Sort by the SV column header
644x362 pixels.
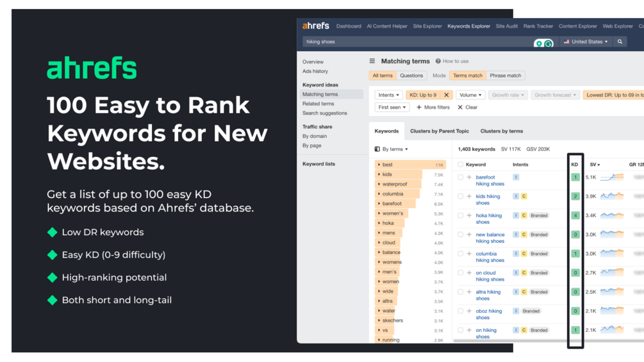[595, 165]
